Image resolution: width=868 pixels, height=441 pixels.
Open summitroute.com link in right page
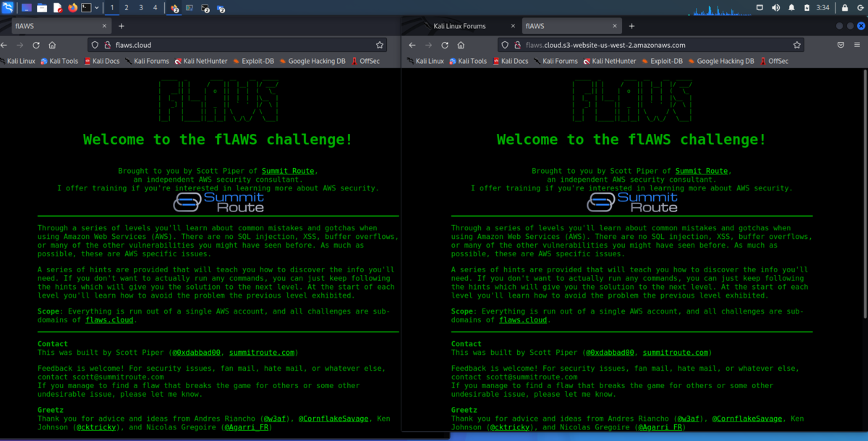[676, 353]
